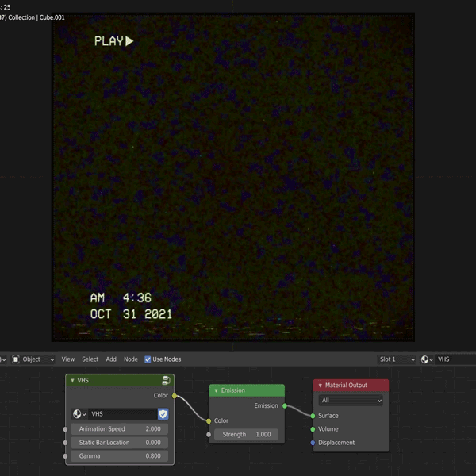
Task: Open the Add menu in the node editor
Action: (x=111, y=359)
